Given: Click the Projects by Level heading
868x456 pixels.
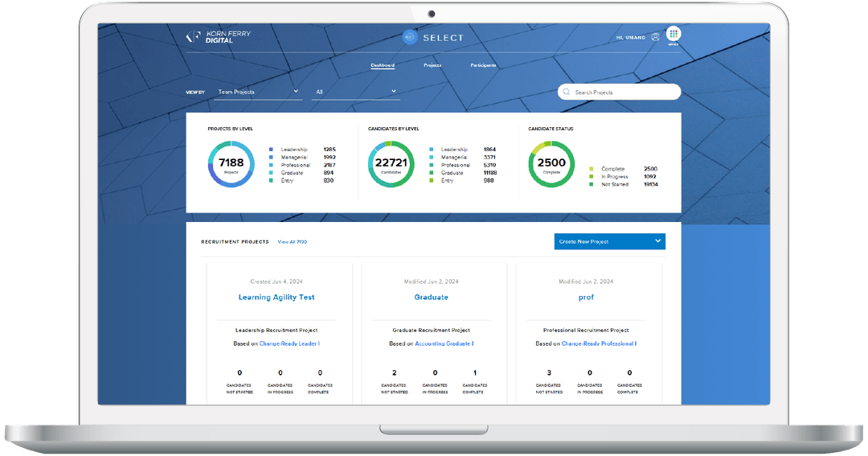Looking at the screenshot, I should tap(231, 129).
